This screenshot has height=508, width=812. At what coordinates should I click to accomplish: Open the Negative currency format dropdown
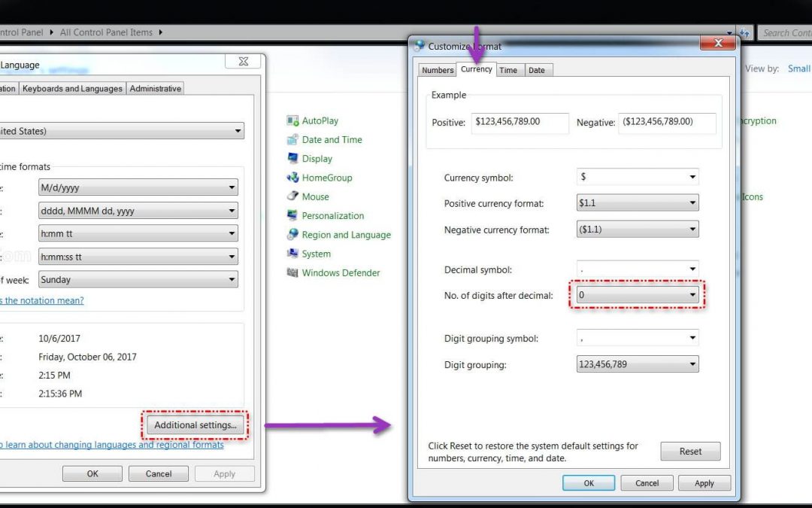(x=637, y=230)
